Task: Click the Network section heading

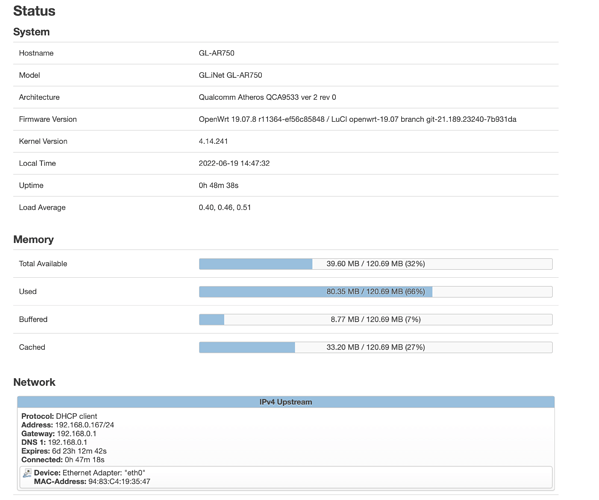Action: point(34,382)
